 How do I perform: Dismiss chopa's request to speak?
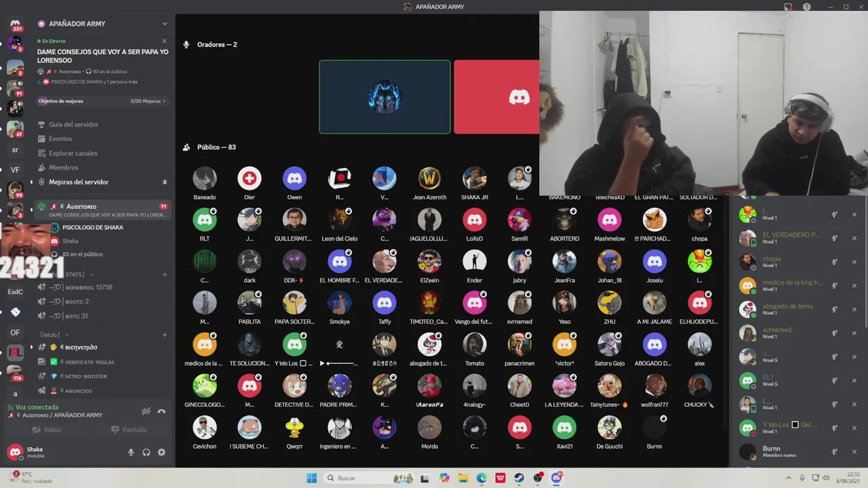[854, 262]
